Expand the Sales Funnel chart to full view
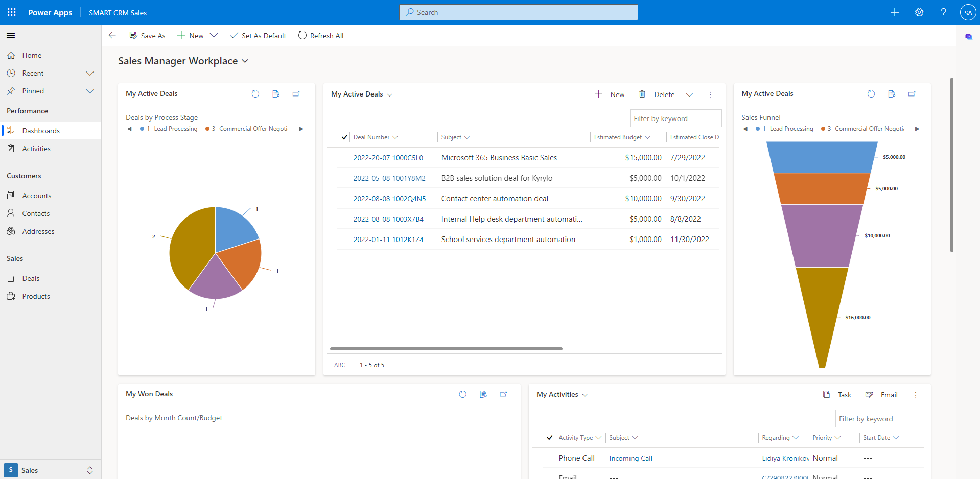 912,94
